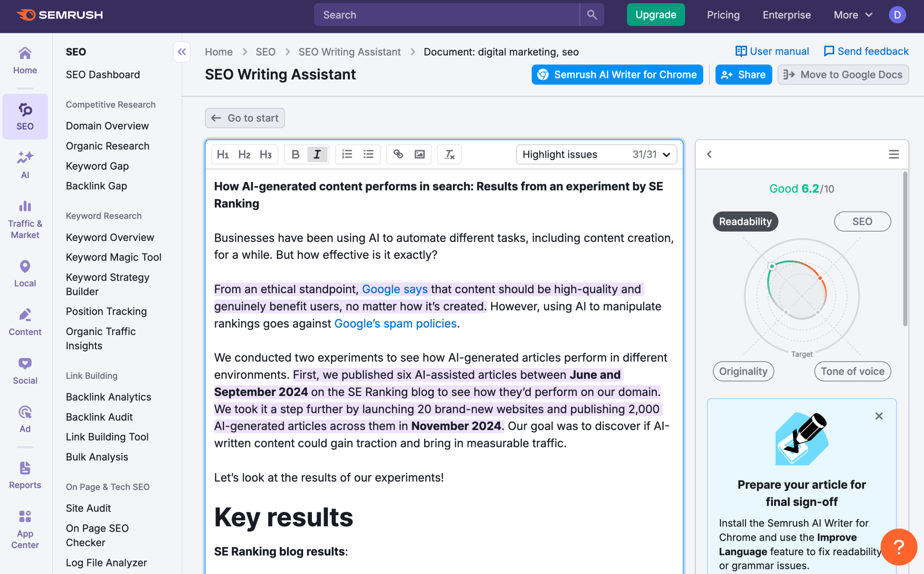The image size is (924, 574).
Task: Open Domain Overview
Action: point(107,126)
